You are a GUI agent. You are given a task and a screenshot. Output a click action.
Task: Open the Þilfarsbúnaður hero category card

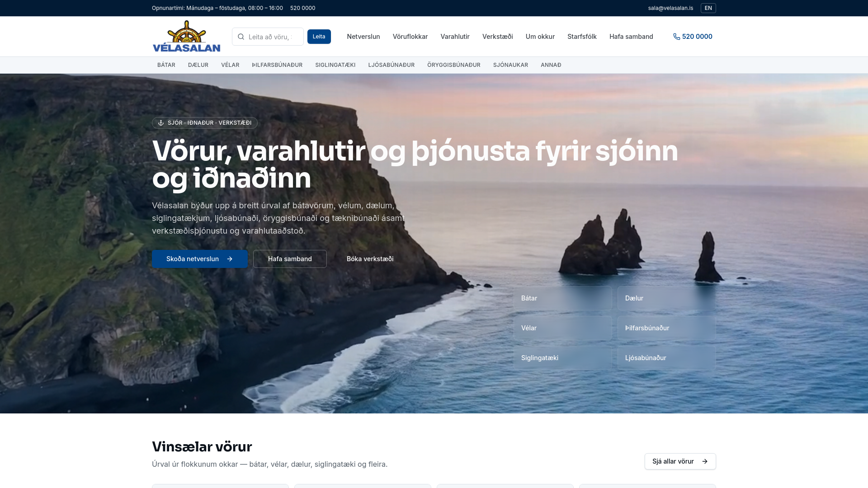[x=666, y=328]
